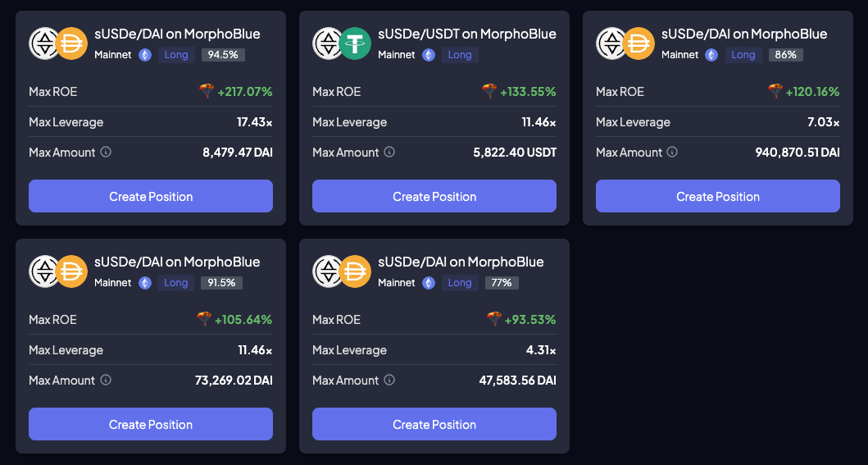Viewport: 868px width, 465px height.
Task: Click the Long badge on the sUSDe/USDT card
Action: coord(460,55)
